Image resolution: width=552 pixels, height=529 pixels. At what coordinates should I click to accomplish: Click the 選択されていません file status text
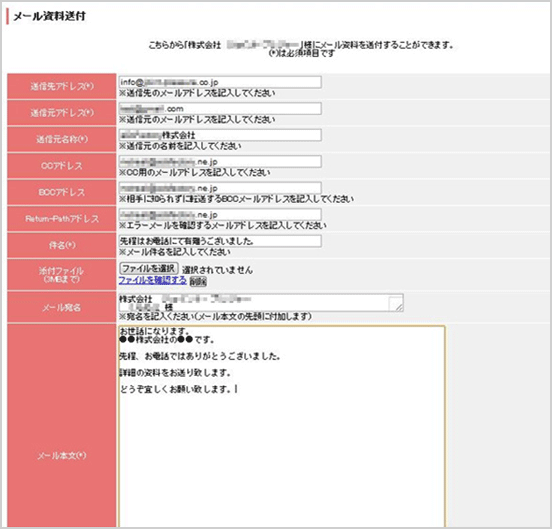pyautogui.click(x=217, y=270)
